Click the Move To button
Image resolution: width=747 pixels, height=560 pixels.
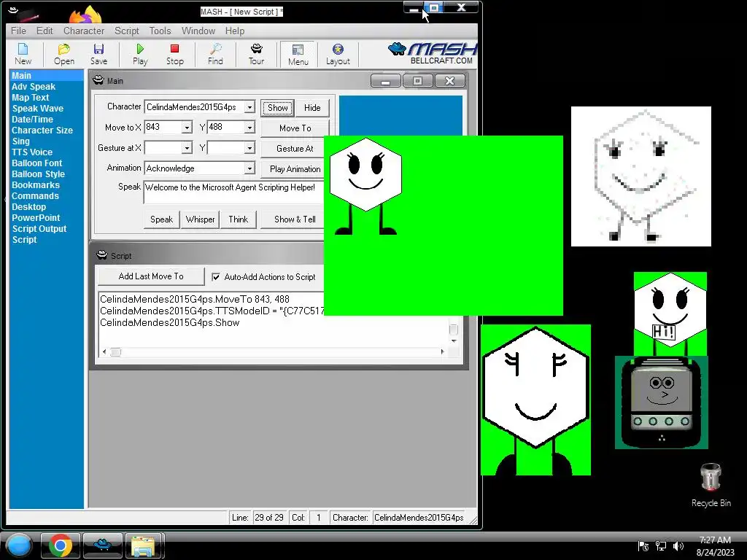(x=295, y=128)
